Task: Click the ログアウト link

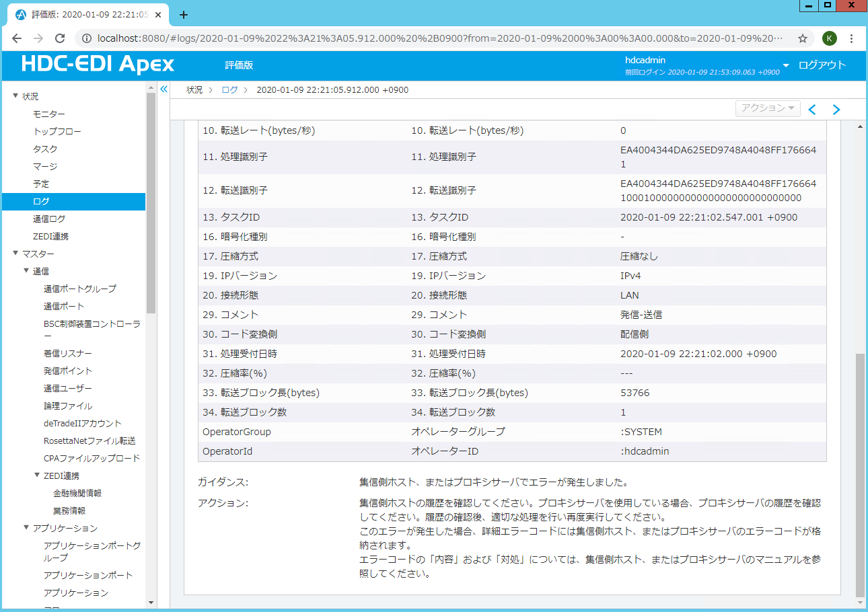Action: click(822, 65)
